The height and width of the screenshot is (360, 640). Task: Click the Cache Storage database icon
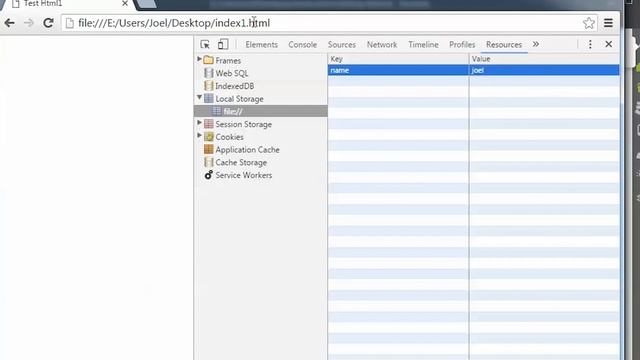click(x=209, y=162)
